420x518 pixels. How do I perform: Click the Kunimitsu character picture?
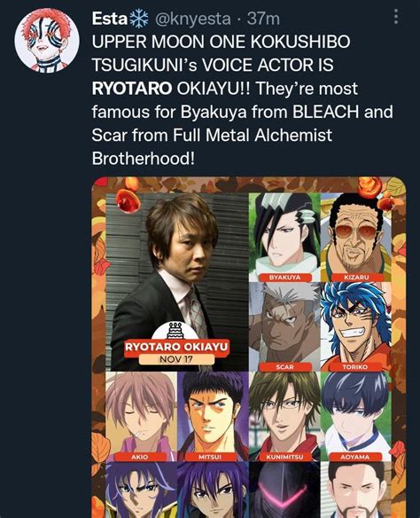(284, 417)
